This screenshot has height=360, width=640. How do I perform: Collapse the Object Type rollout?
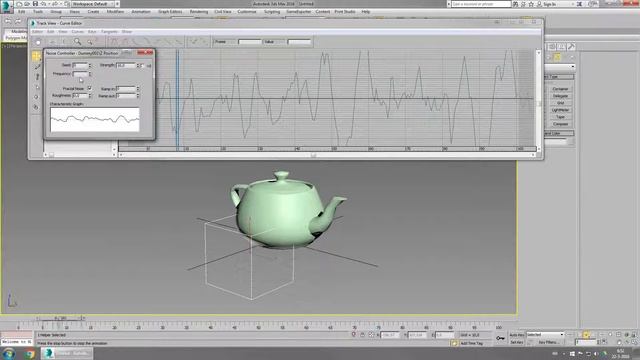[560, 77]
